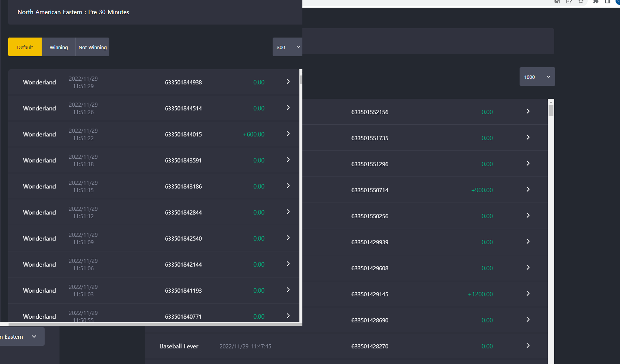Screen dimensions: 620x364
Task: Click the browser share page icon
Action: (x=569, y=1)
